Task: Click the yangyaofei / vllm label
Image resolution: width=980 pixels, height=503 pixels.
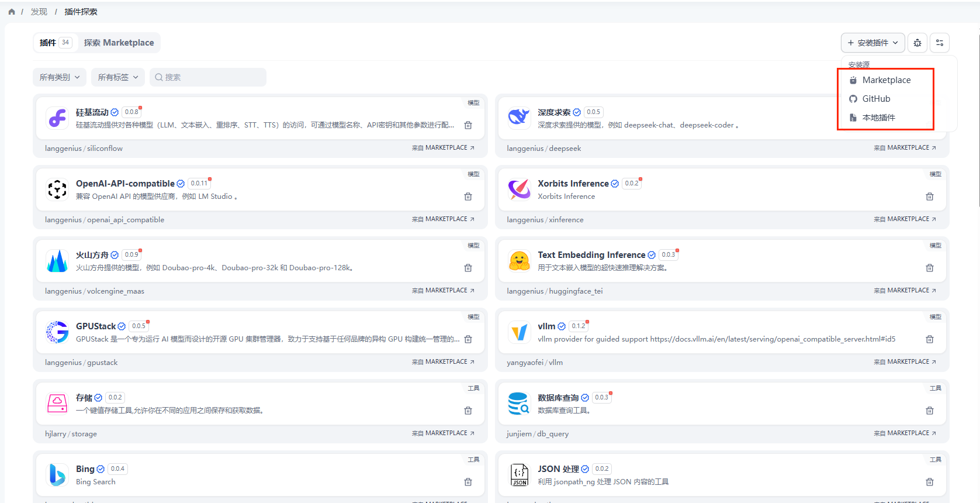Action: coord(535,363)
